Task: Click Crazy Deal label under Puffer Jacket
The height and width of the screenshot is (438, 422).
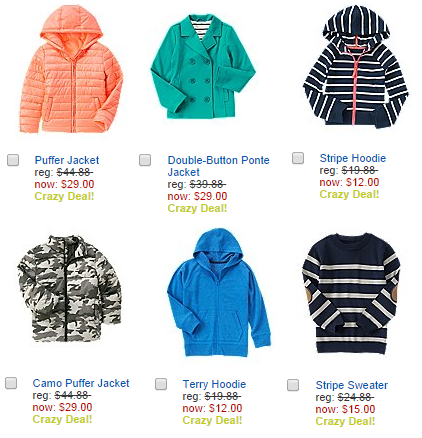Action: tap(64, 196)
